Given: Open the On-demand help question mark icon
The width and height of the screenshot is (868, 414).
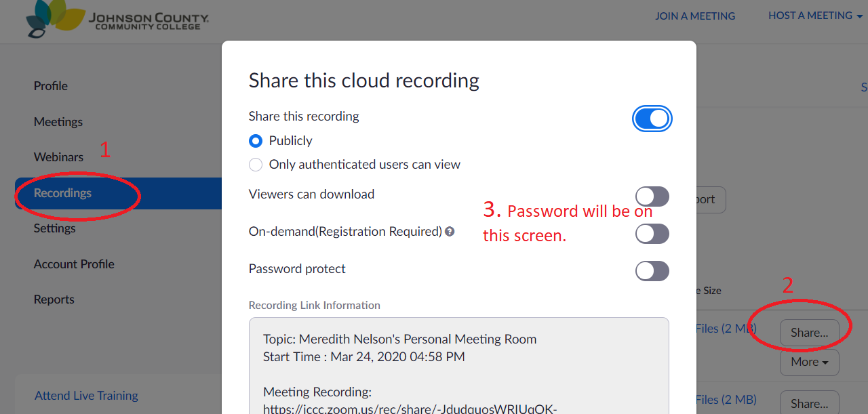Looking at the screenshot, I should pyautogui.click(x=450, y=232).
